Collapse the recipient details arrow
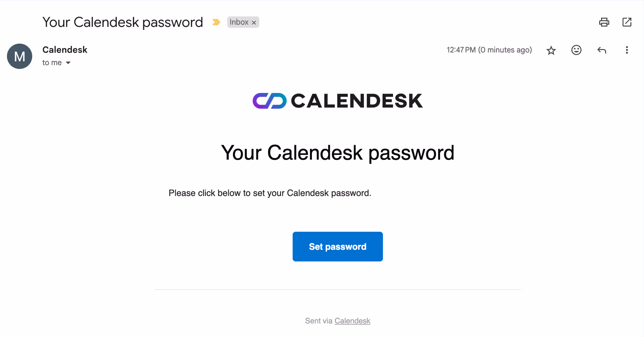The width and height of the screenshot is (644, 337). [x=69, y=63]
